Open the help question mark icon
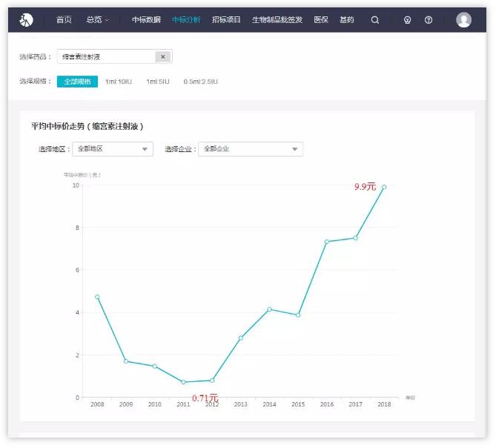 [x=429, y=20]
